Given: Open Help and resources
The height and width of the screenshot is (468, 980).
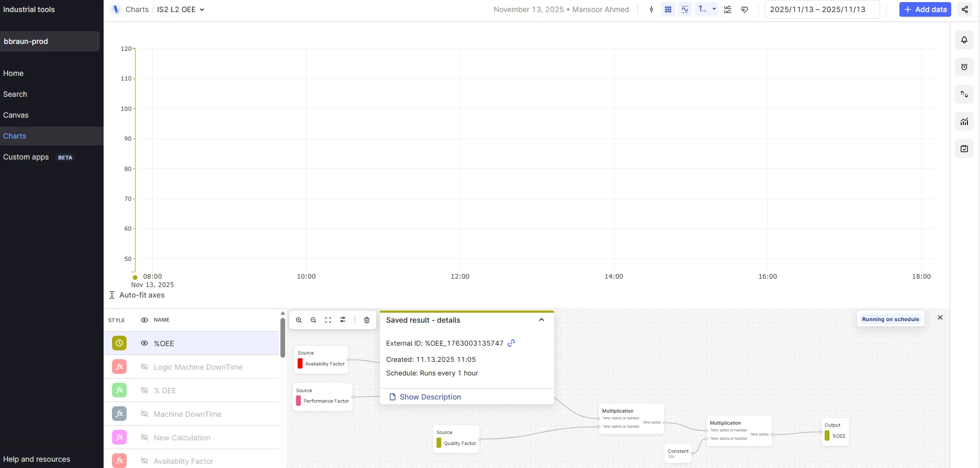Looking at the screenshot, I should pyautogui.click(x=37, y=459).
